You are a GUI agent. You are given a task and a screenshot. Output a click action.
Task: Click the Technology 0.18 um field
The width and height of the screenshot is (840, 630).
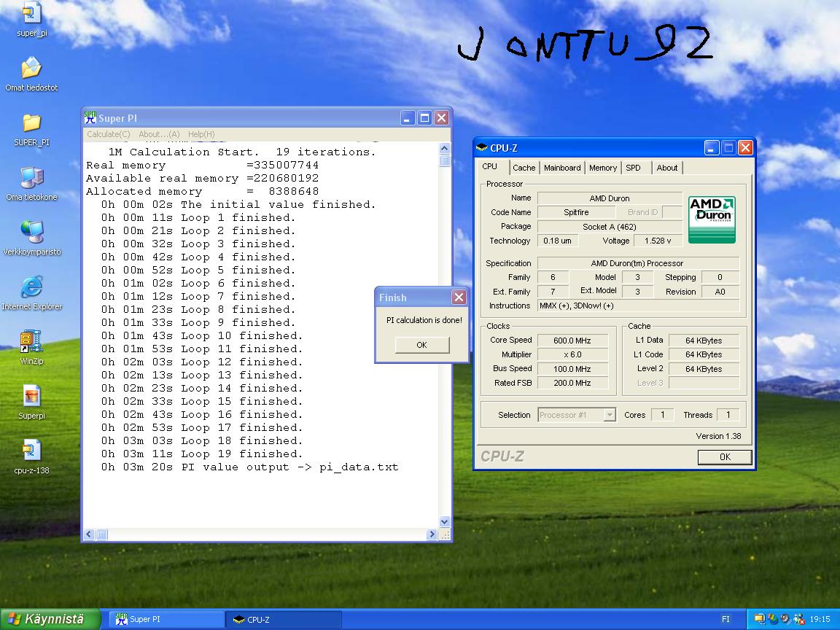pos(557,241)
